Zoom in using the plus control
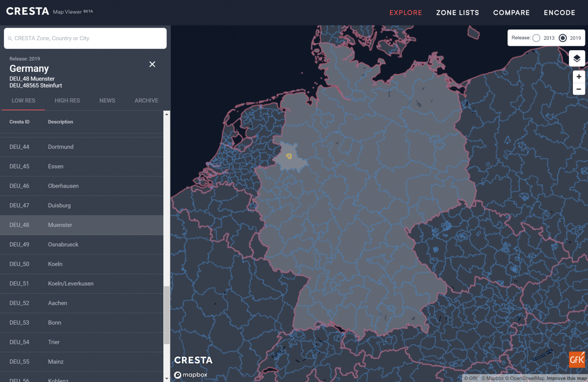This screenshot has height=382, width=588. (579, 77)
